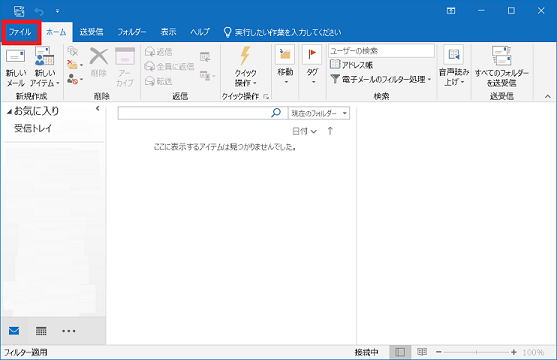Open ribbon display options button

(x=451, y=11)
